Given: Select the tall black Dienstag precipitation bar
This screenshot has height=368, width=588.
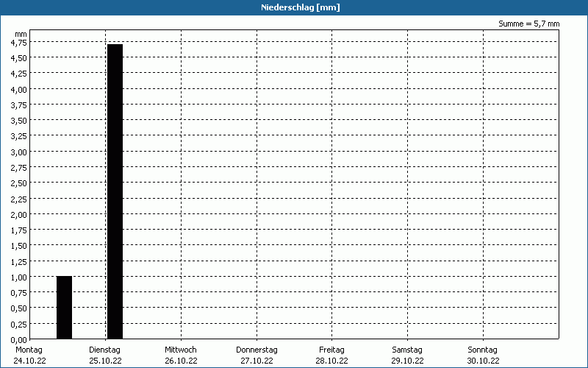Looking at the screenshot, I should click(x=115, y=191).
